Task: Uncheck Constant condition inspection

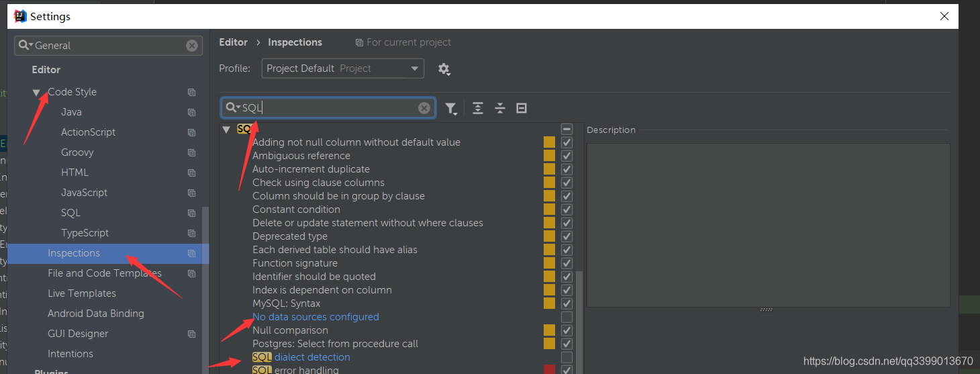Action: (567, 209)
